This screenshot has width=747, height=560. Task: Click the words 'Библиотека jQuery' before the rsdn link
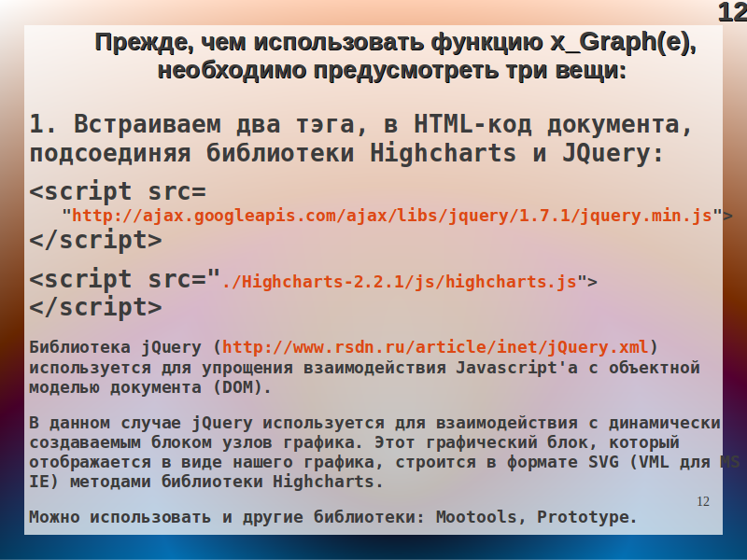[115, 347]
